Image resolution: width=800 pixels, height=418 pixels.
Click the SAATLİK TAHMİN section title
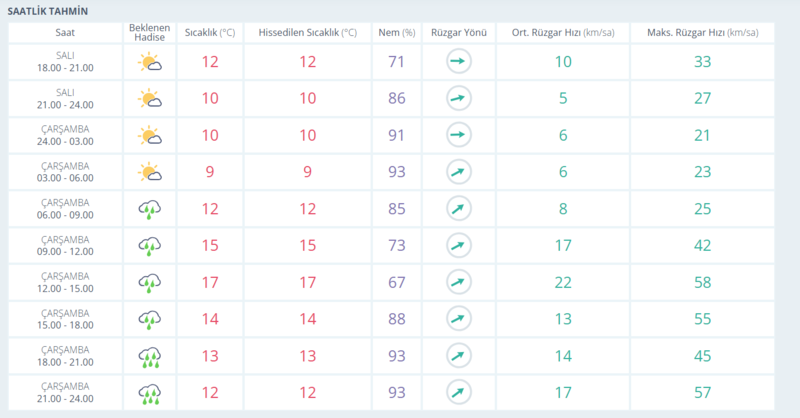click(48, 10)
